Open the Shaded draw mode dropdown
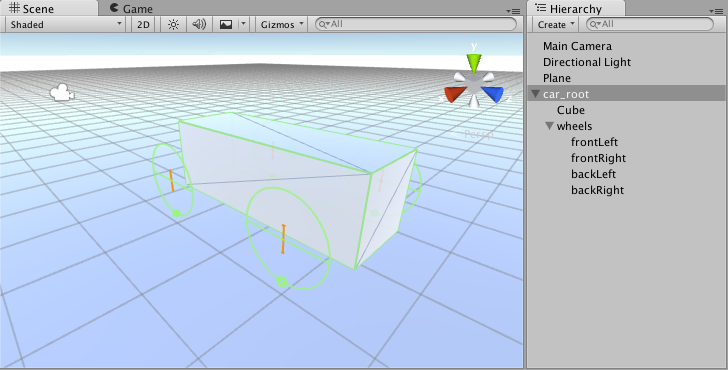This screenshot has width=728, height=370. [65, 25]
